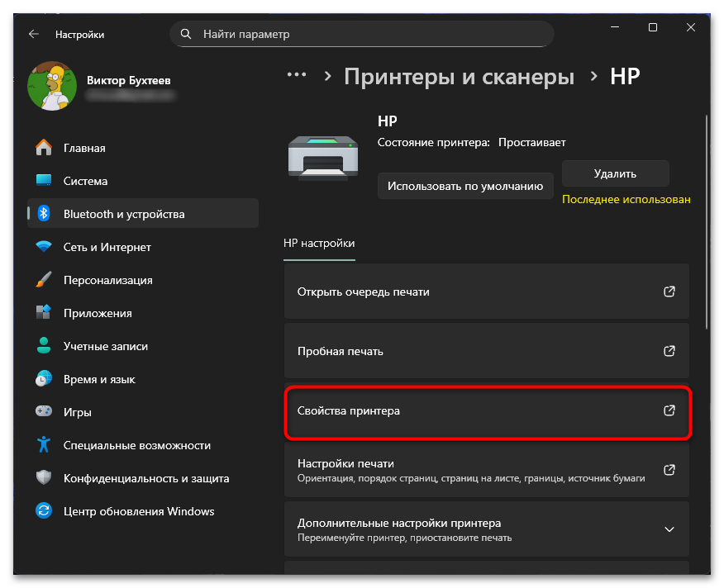Image resolution: width=724 pixels, height=588 pixels.
Task: Click the Accounts person icon
Action: [x=44, y=346]
